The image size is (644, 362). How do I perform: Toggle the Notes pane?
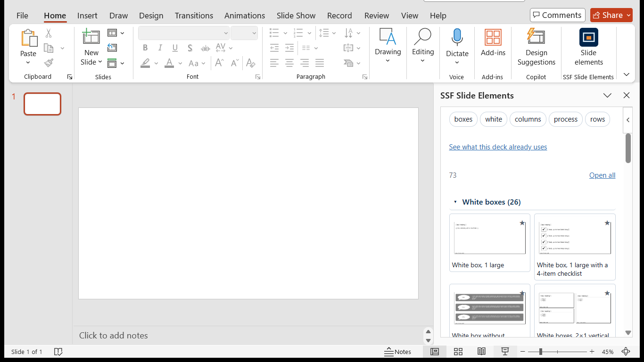[x=397, y=352]
